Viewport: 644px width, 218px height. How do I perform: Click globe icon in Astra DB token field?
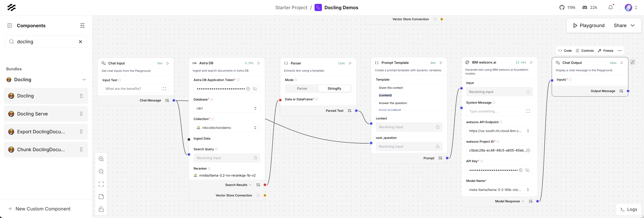tap(248, 89)
